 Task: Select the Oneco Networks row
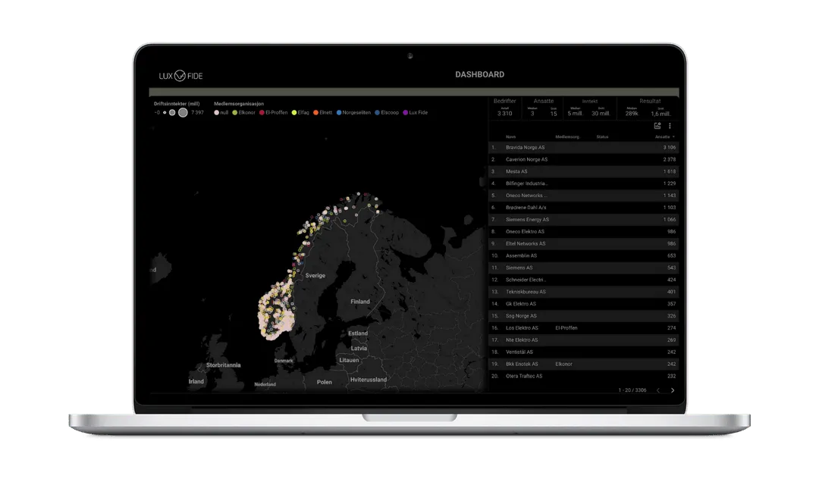[x=583, y=196]
